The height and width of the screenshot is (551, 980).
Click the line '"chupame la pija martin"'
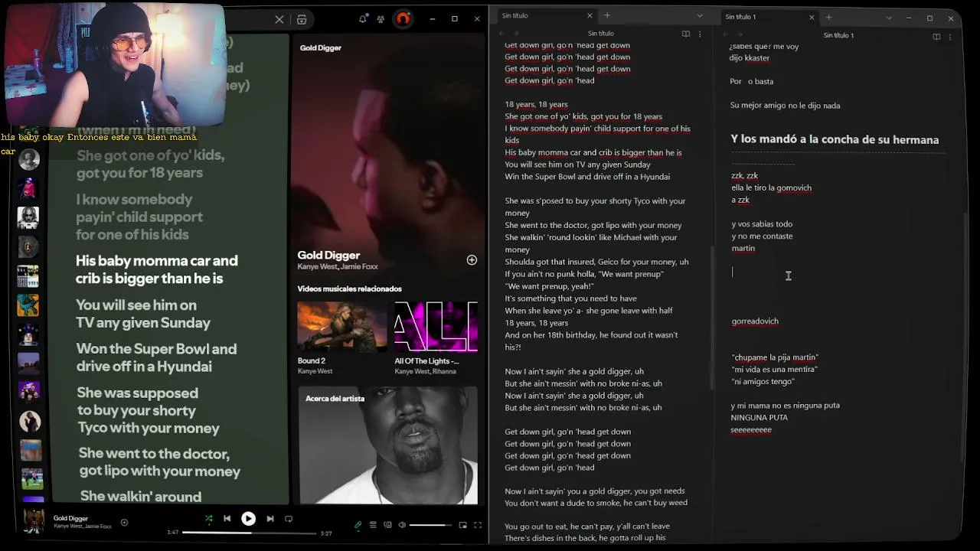coord(775,357)
